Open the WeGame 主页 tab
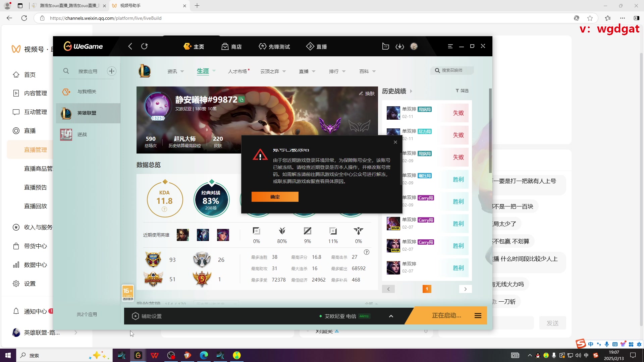This screenshot has height=362, width=644. tap(194, 46)
